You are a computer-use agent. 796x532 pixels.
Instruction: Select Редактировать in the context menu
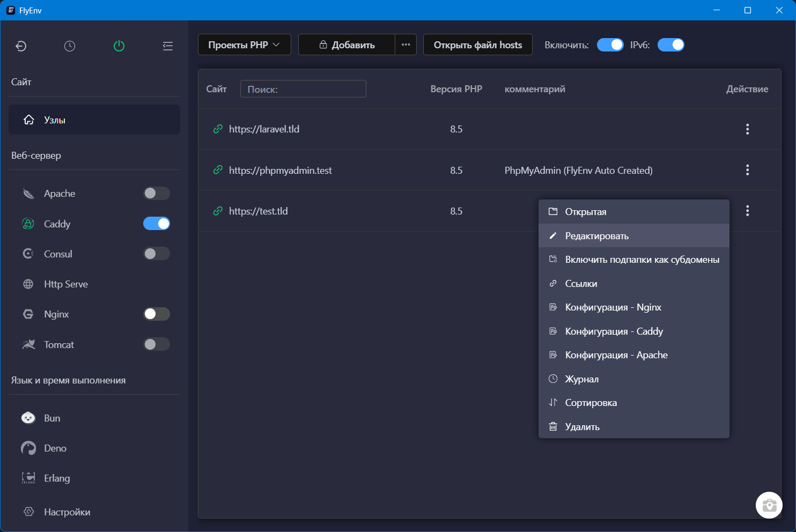point(596,236)
